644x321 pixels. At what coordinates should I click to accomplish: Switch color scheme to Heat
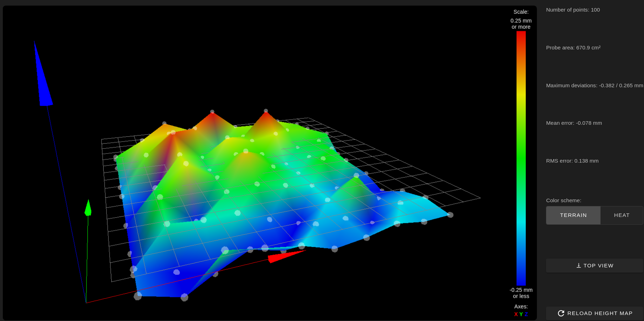622,215
